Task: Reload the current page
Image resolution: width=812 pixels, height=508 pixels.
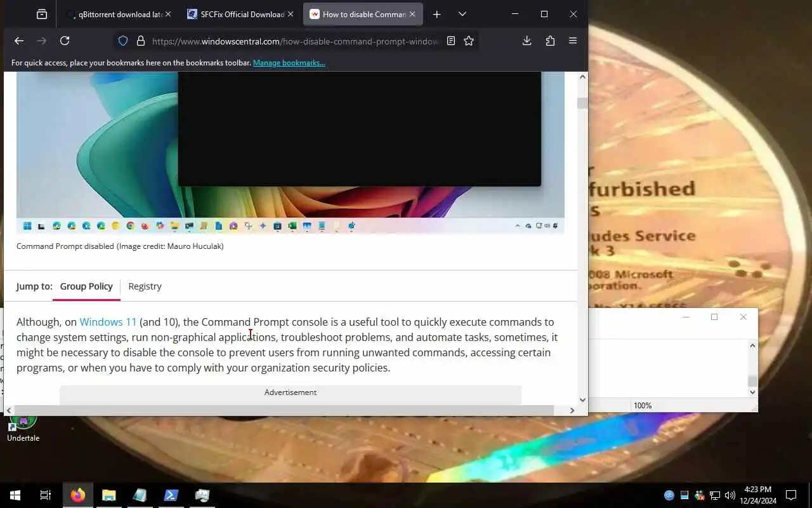Action: [65, 41]
